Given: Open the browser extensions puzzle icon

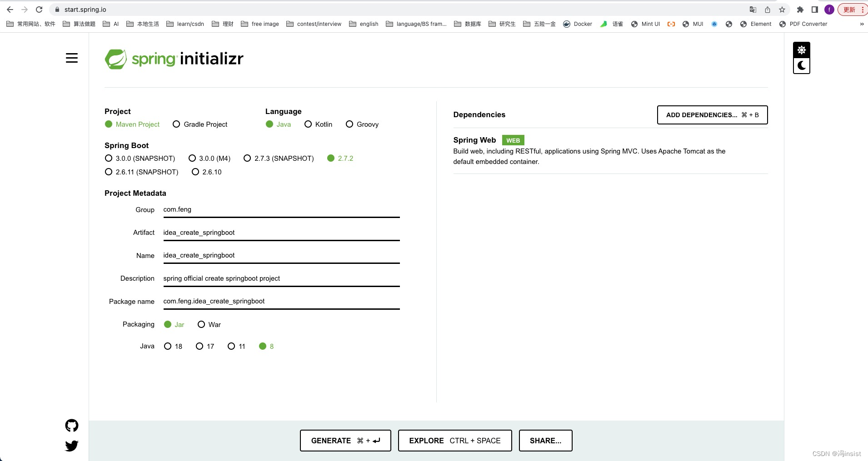Looking at the screenshot, I should click(800, 10).
